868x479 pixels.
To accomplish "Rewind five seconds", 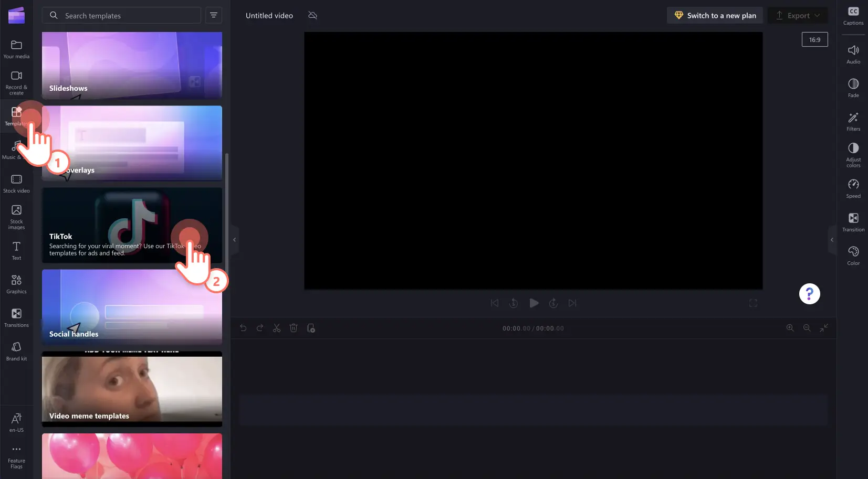I will tap(514, 303).
